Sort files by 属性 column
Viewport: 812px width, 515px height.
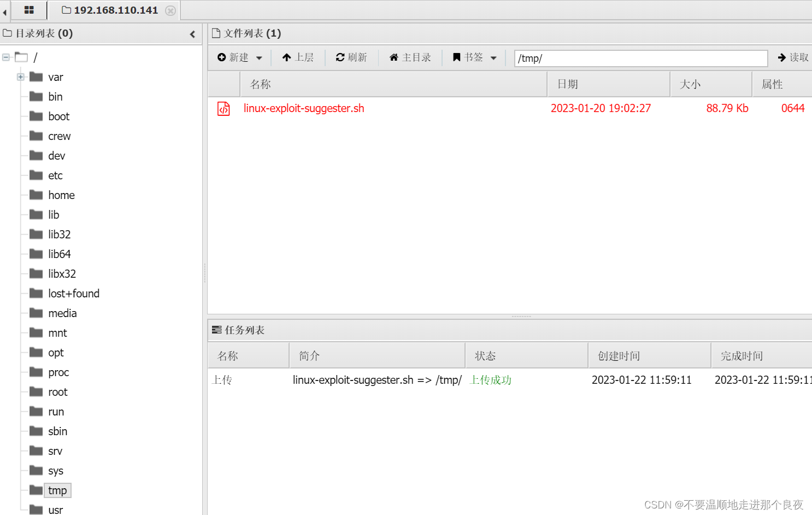point(782,84)
